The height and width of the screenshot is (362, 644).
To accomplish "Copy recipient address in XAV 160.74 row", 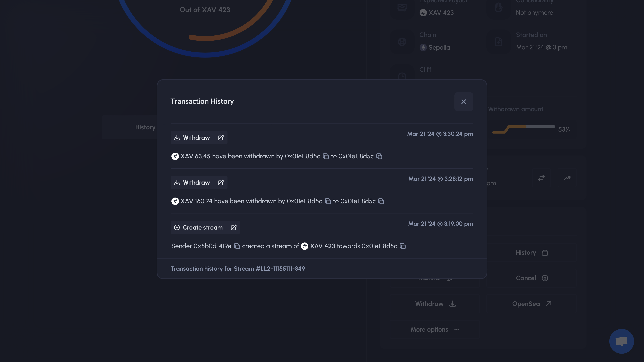I will point(381,201).
